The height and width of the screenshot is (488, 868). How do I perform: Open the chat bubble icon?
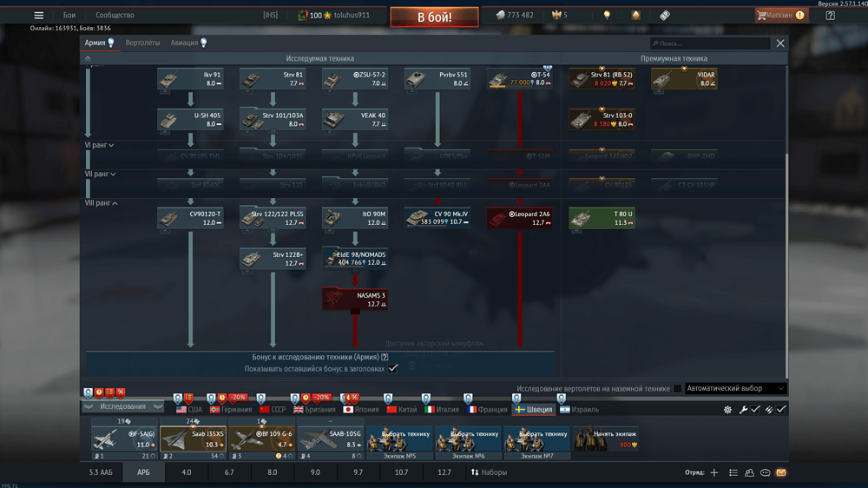tap(765, 472)
